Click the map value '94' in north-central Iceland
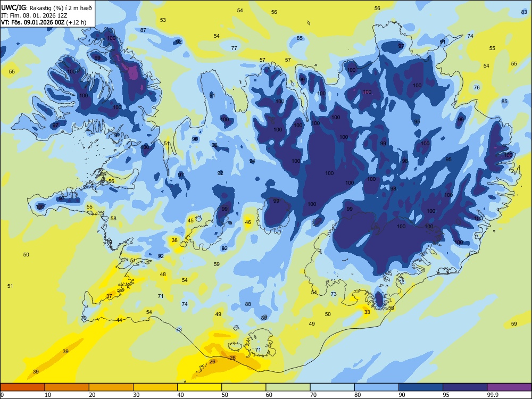532x399 pixels. 252,161
